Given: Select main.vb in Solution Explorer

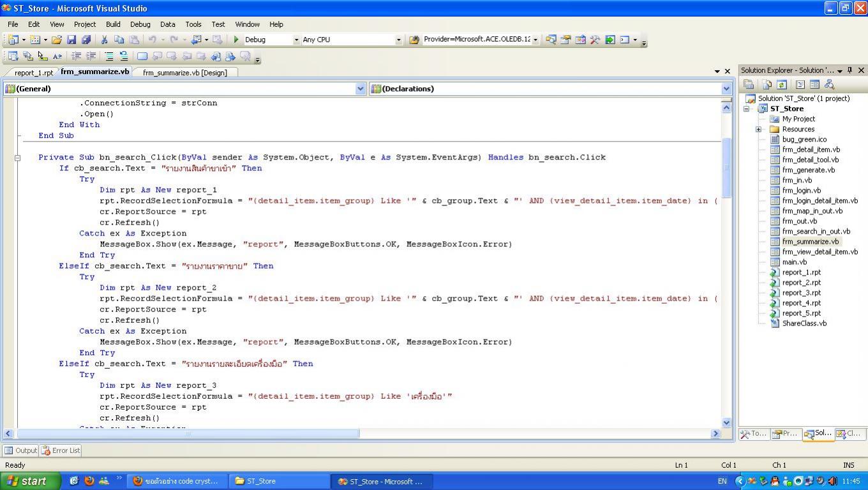Looking at the screenshot, I should [795, 262].
